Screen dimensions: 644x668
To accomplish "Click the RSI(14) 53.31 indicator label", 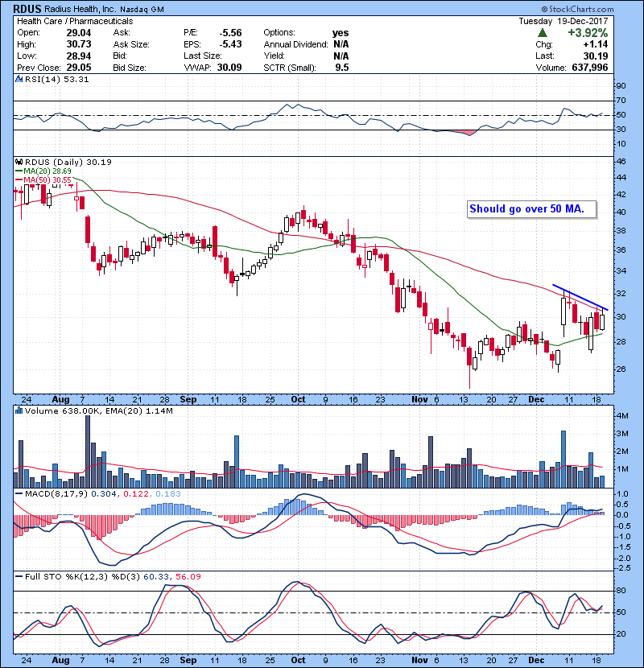I will click(56, 79).
